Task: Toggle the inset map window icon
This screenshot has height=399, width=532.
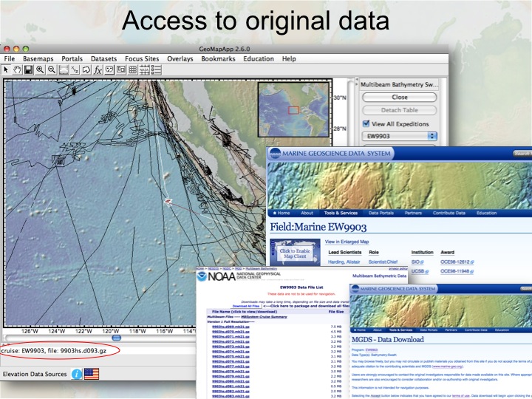Action: [120, 70]
